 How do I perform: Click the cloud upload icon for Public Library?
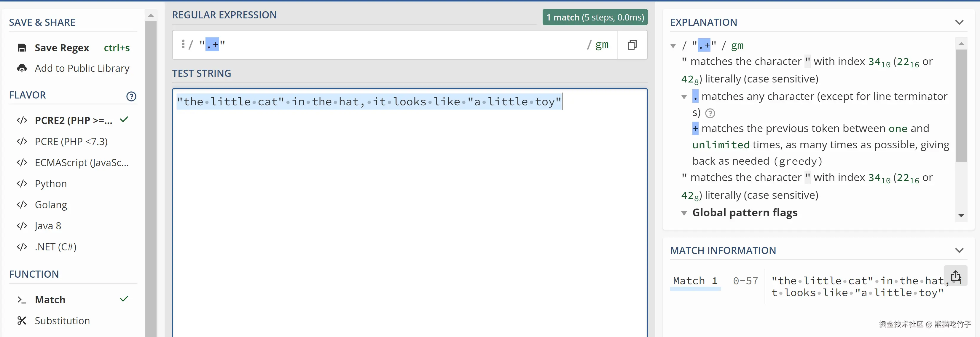[x=22, y=68]
